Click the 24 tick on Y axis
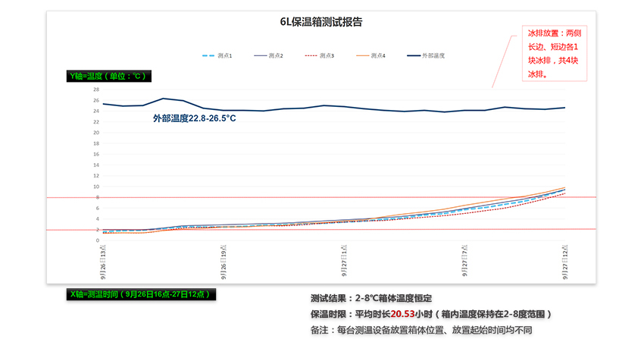This screenshot has height=361, width=644. coord(96,111)
